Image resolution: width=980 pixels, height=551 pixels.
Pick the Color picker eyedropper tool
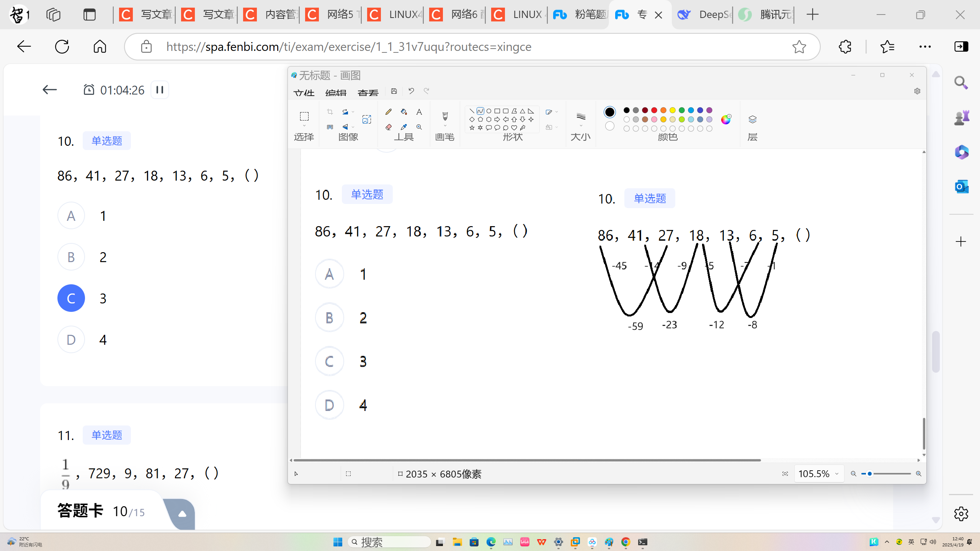pos(404,127)
